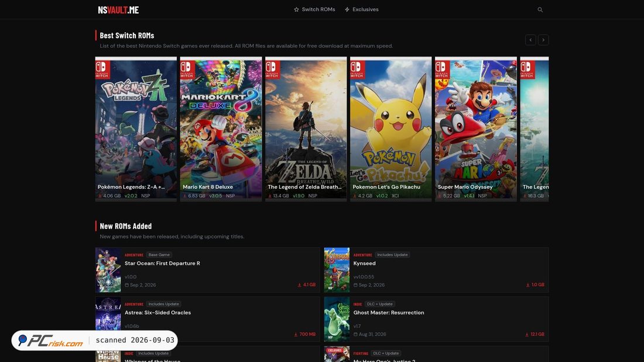Screen dimensions: 644x362
Task: Click the v3.0.5 version label
Action: point(215,196)
